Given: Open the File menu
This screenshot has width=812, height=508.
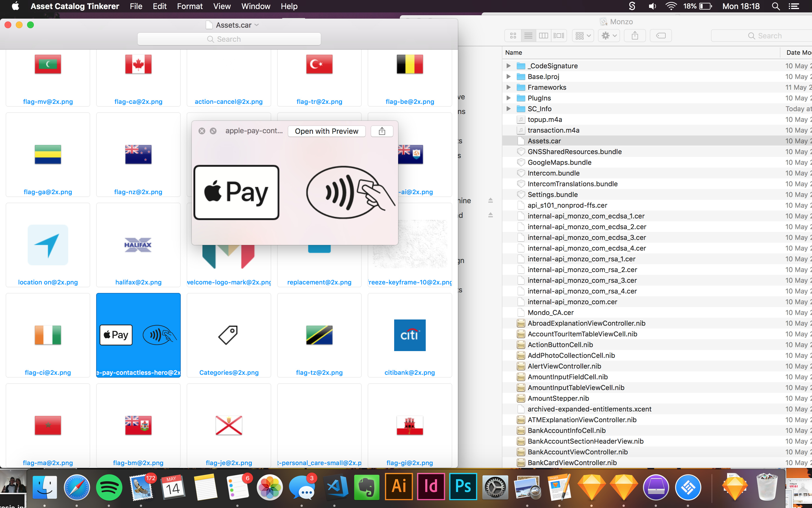Looking at the screenshot, I should coord(136,6).
